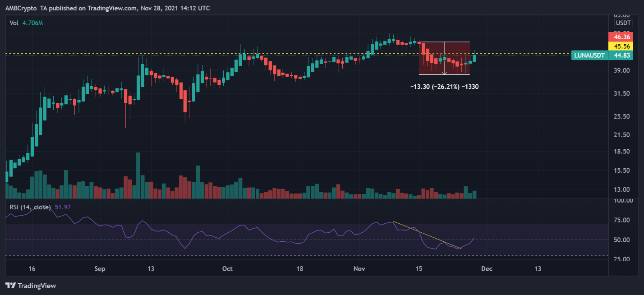Click the Vol indicator label

15,22
